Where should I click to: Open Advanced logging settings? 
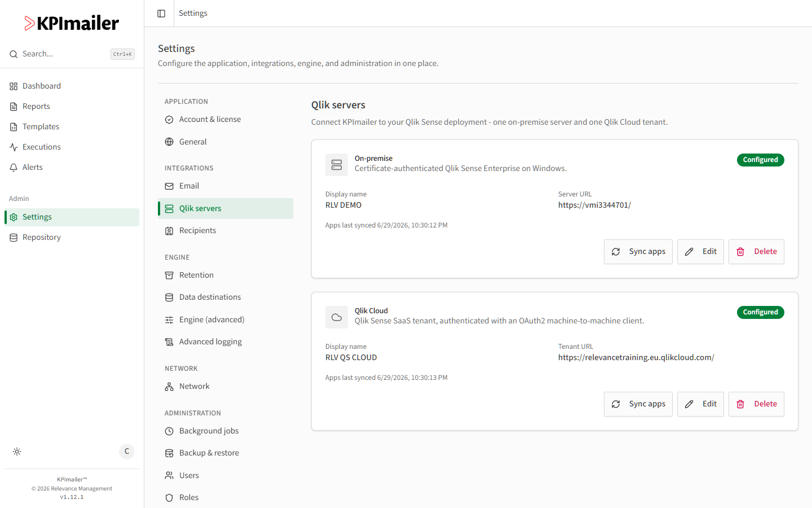226,342
